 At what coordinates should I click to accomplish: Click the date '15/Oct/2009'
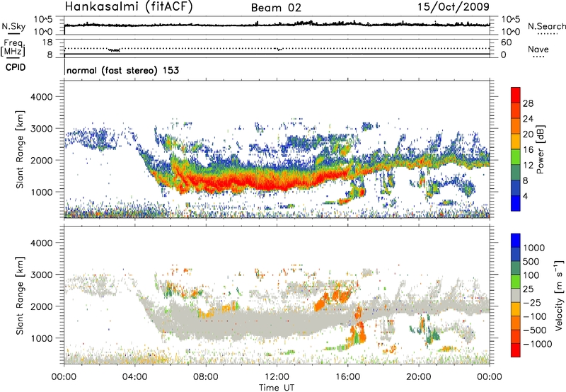[454, 7]
